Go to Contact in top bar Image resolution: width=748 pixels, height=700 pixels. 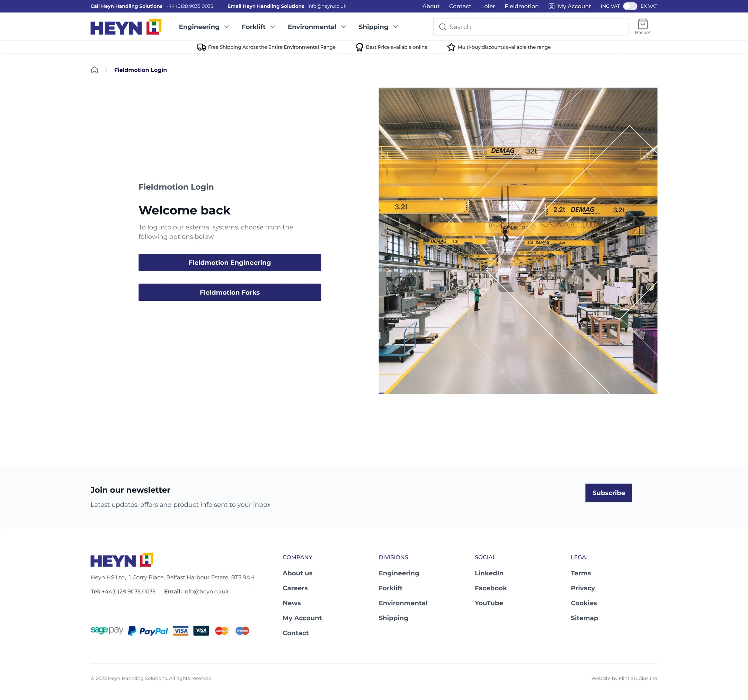[x=460, y=6]
